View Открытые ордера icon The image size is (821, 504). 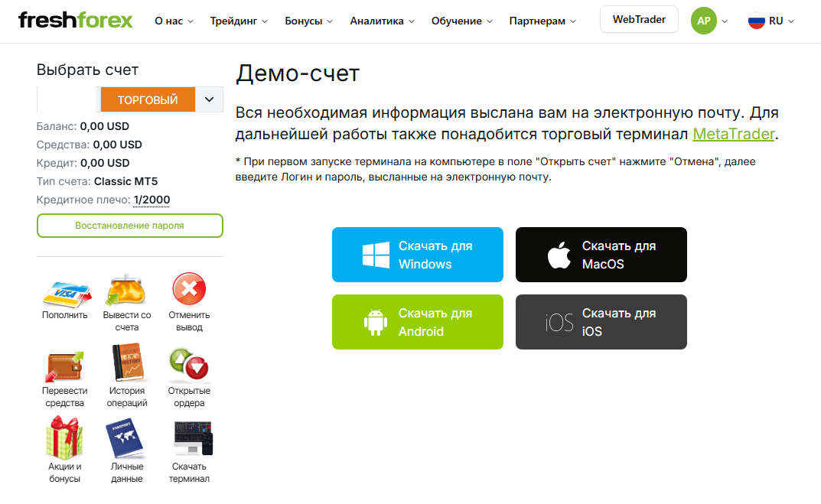click(189, 364)
